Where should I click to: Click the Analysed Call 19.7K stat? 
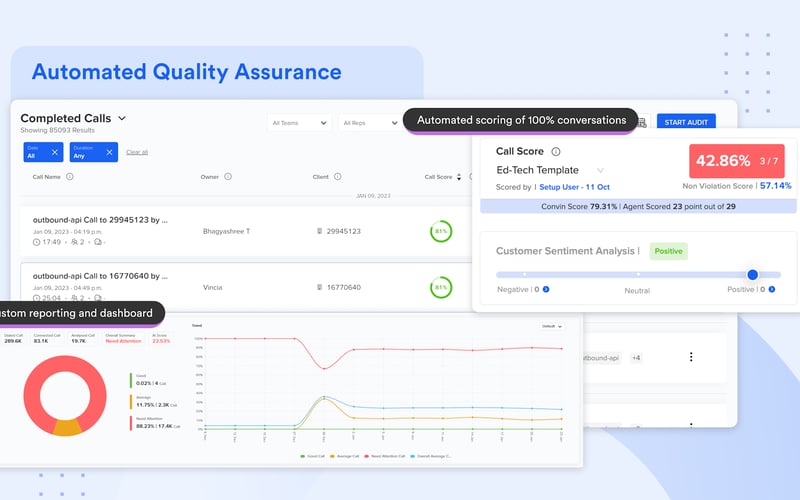coord(83,338)
